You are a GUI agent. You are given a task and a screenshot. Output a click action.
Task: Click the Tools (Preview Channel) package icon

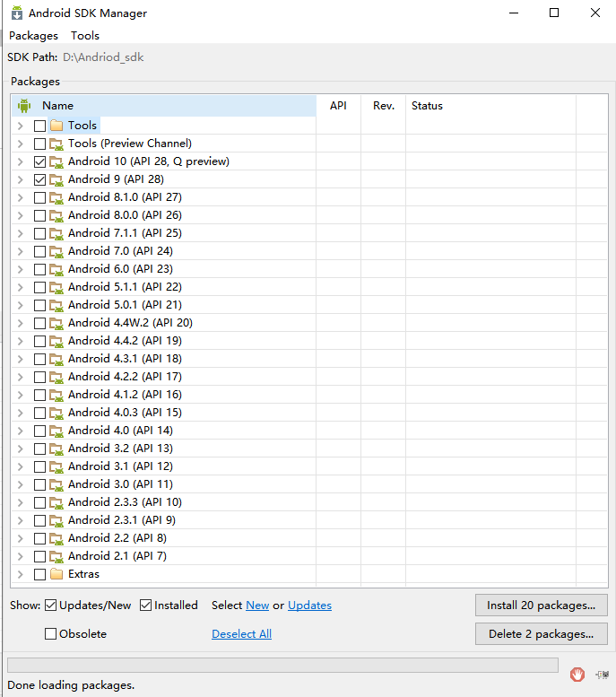pyautogui.click(x=56, y=144)
